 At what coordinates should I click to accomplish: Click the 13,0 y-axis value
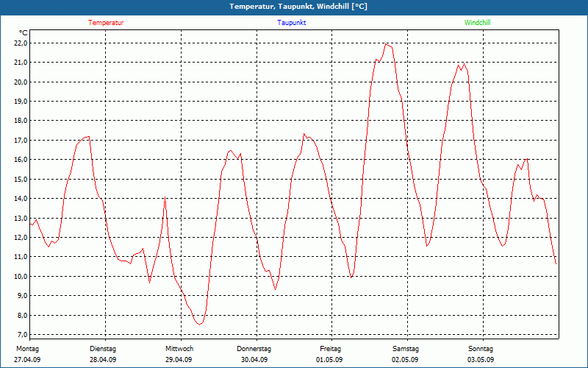pyautogui.click(x=21, y=218)
